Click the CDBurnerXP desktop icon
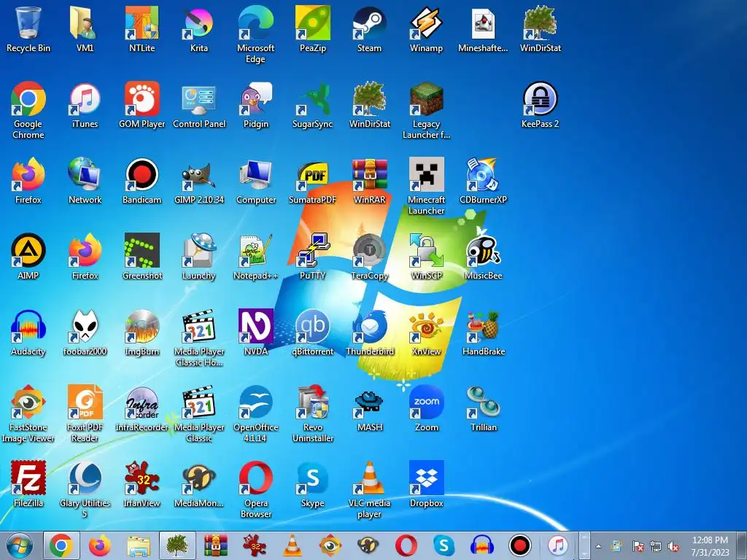The height and width of the screenshot is (560, 747). coord(483,181)
